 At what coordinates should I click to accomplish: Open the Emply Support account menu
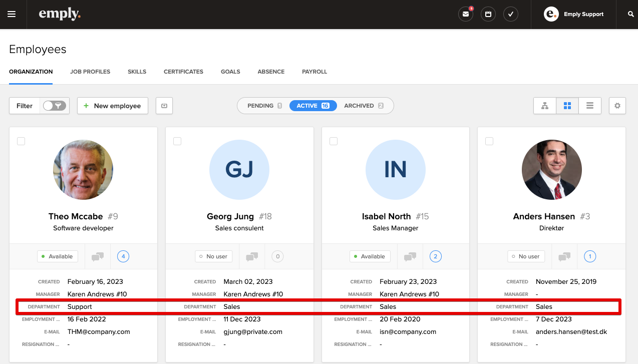tap(574, 14)
